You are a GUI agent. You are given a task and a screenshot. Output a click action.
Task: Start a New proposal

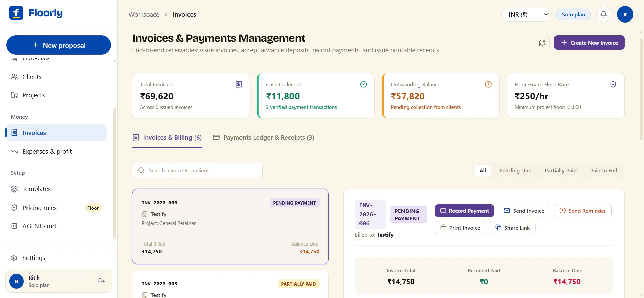pos(59,45)
